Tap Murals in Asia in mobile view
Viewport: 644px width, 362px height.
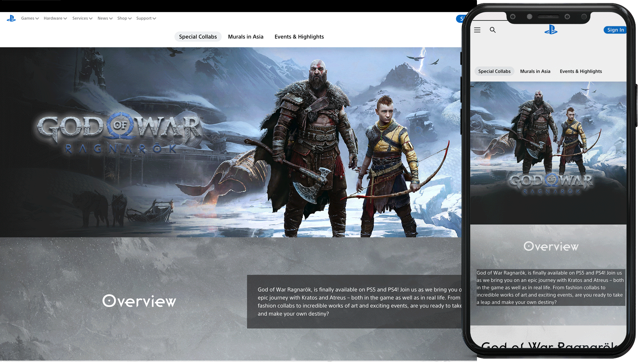click(x=535, y=71)
